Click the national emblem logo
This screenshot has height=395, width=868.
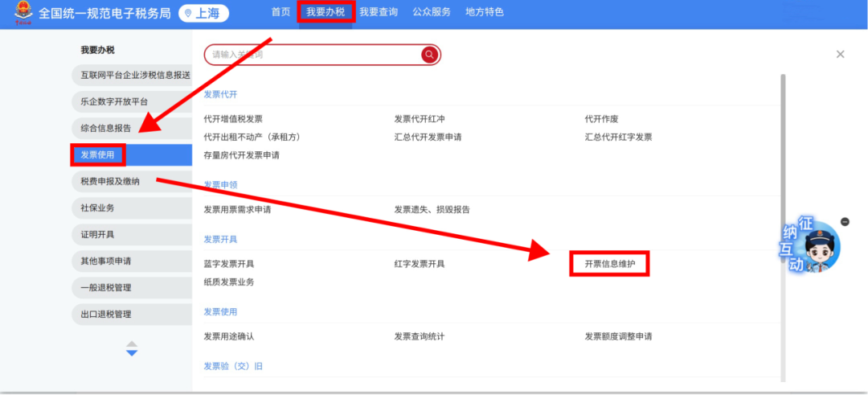pos(23,13)
